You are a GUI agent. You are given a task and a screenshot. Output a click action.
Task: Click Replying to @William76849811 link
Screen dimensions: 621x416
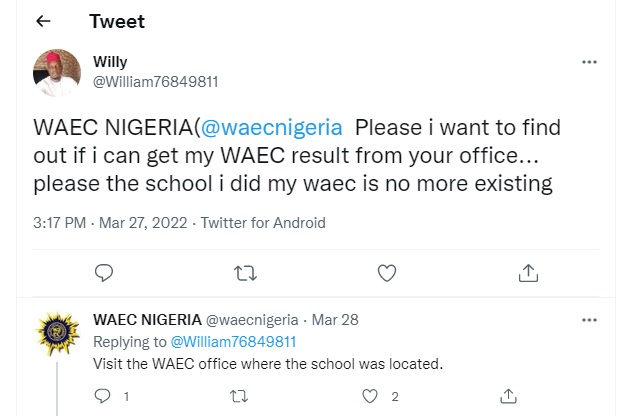click(x=238, y=341)
